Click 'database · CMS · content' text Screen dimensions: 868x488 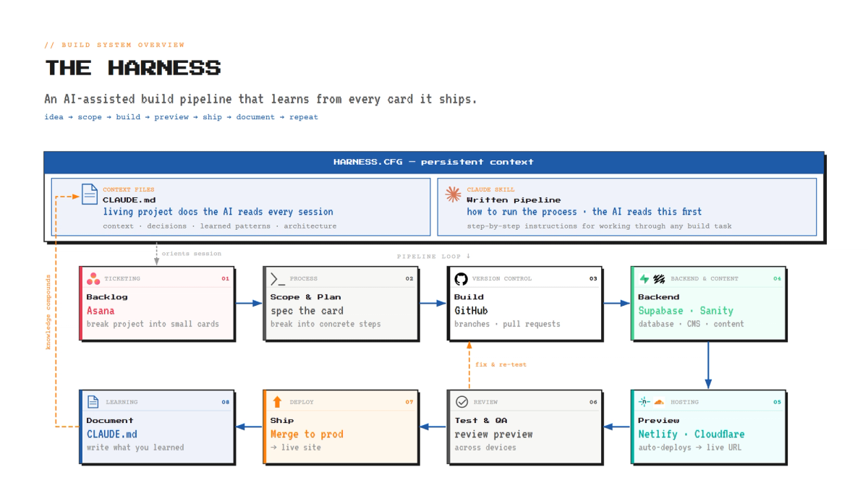[x=691, y=324]
